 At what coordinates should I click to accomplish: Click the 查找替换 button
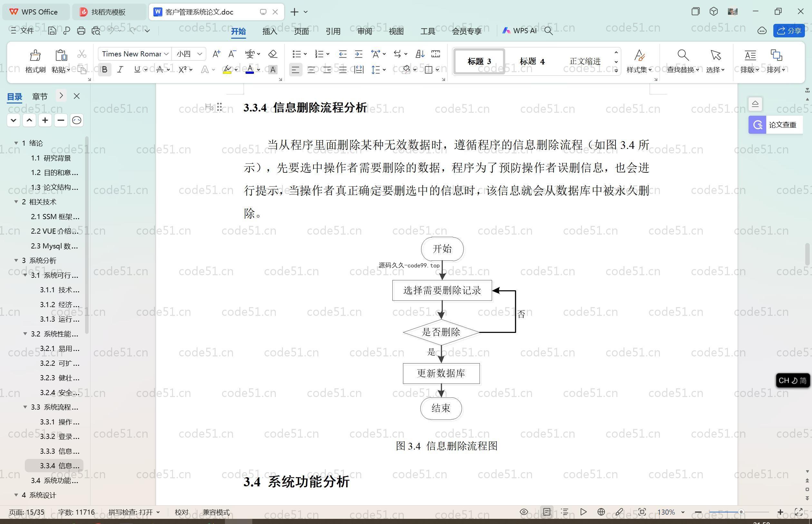(x=683, y=61)
